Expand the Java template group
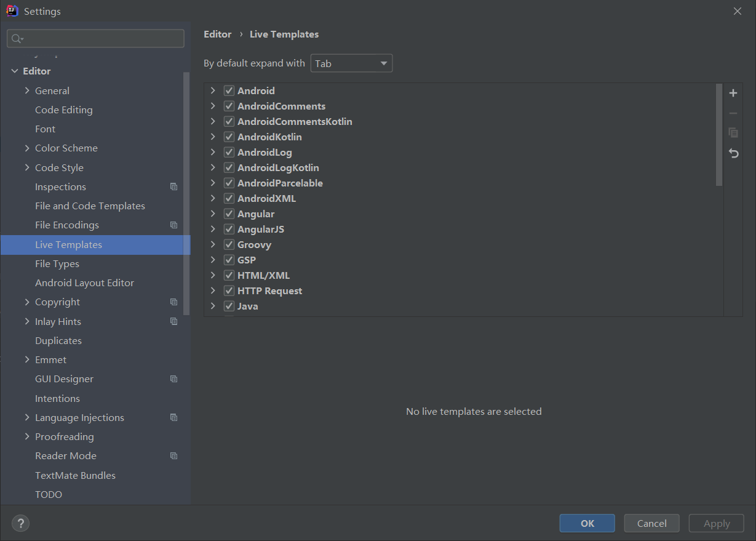Screen dimensions: 756x541 [x=213, y=307]
